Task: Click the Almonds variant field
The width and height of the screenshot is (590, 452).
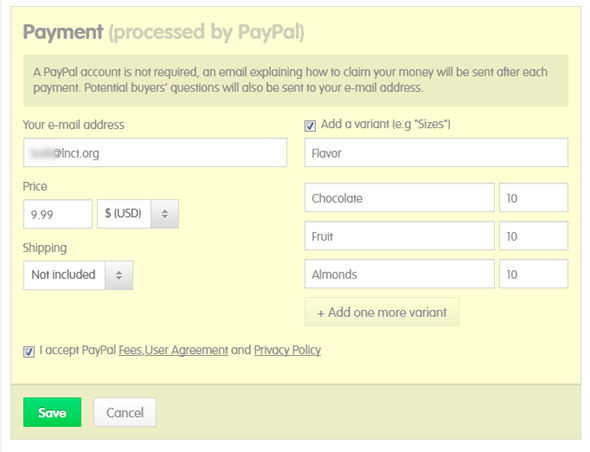Action: 399,274
